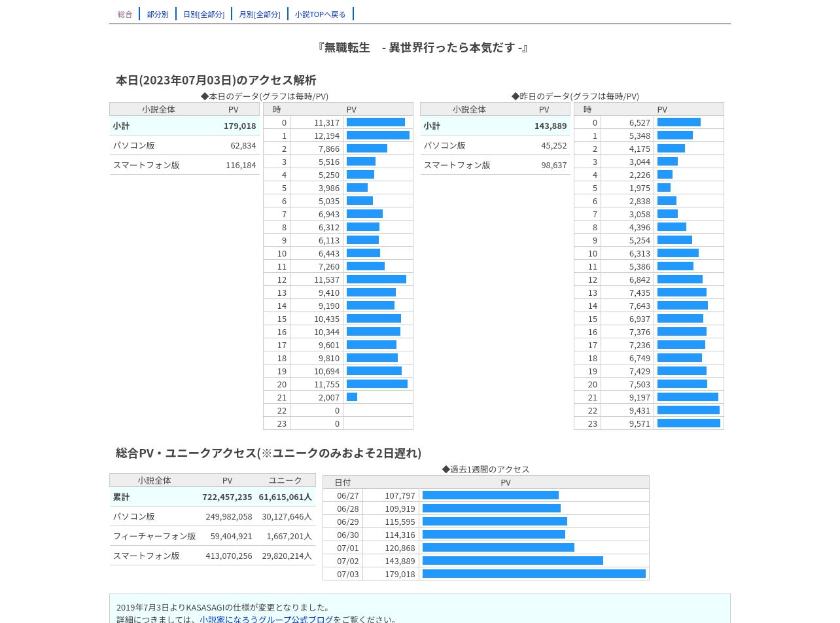Select today's スマートフォン版 value 116,184
The height and width of the screenshot is (623, 840).
pos(241,165)
